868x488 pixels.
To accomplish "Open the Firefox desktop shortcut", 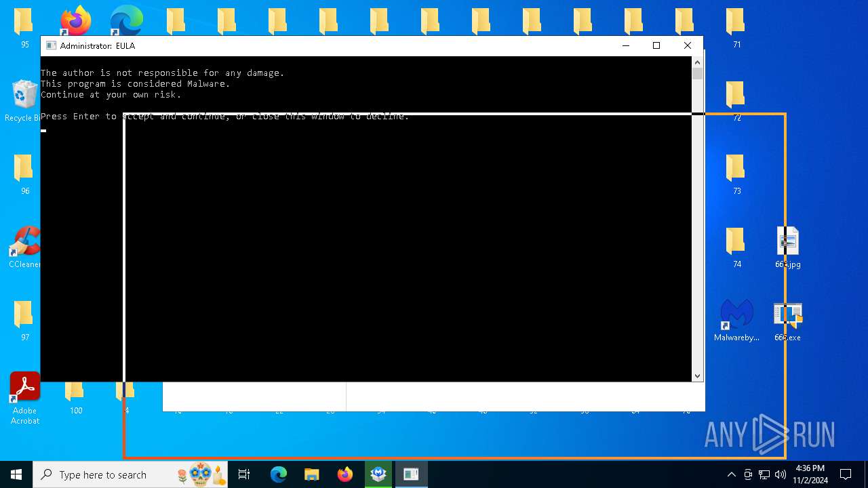I will (75, 22).
